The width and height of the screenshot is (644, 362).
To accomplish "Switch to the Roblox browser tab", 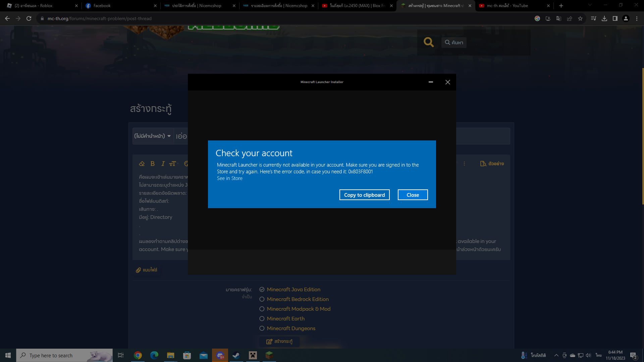I will 41,6.
